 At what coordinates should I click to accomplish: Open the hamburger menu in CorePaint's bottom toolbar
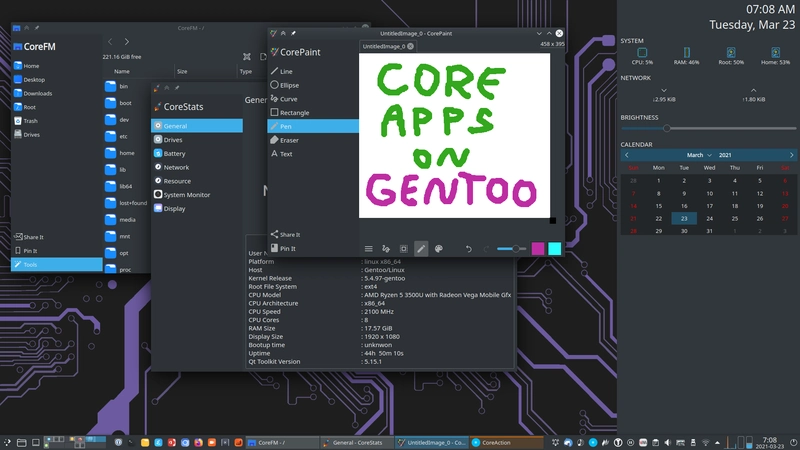coord(368,249)
